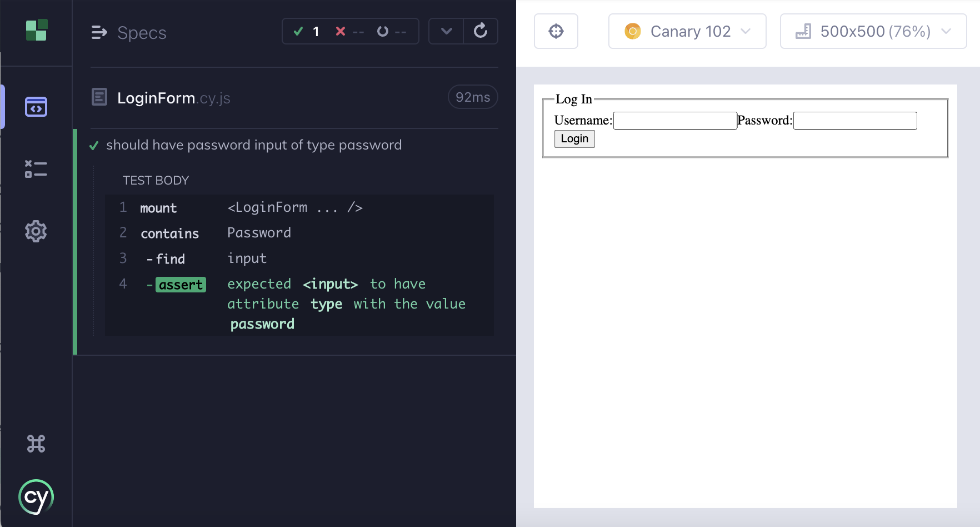The height and width of the screenshot is (527, 980).
Task: Open the test runs panel from the sidebar
Action: point(36,168)
